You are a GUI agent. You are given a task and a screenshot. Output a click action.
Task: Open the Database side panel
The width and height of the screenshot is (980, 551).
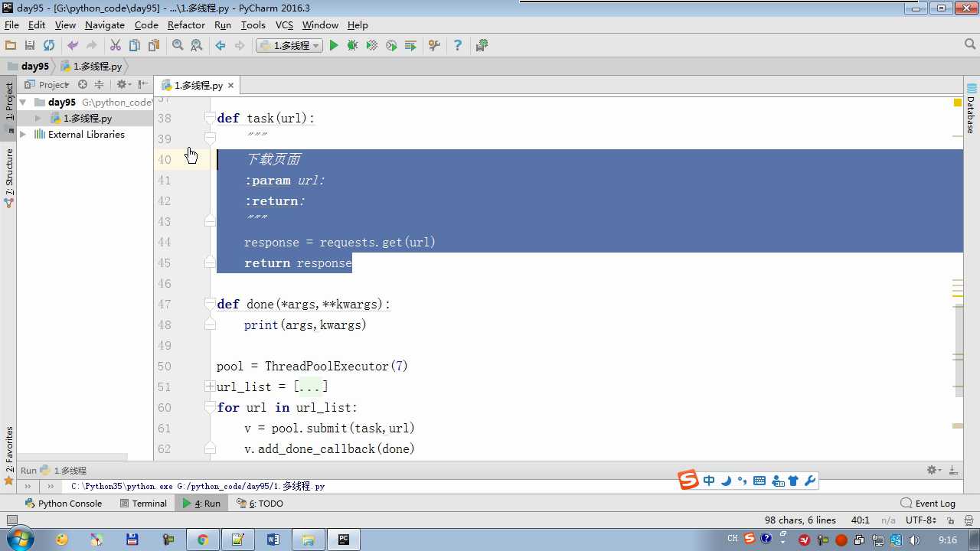point(971,109)
